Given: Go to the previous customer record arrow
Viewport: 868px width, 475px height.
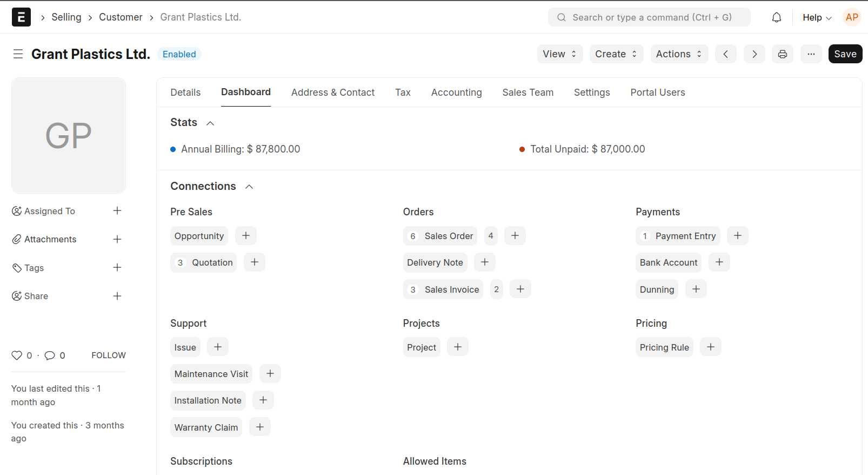Looking at the screenshot, I should click(725, 54).
